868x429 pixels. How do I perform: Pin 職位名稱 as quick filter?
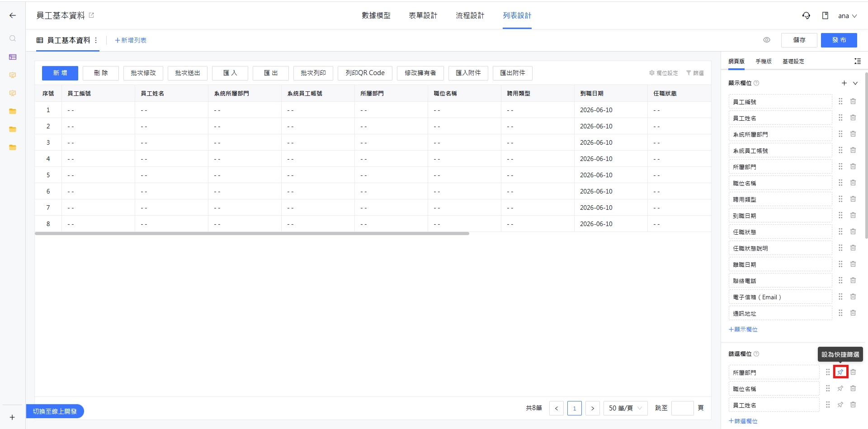click(x=840, y=388)
